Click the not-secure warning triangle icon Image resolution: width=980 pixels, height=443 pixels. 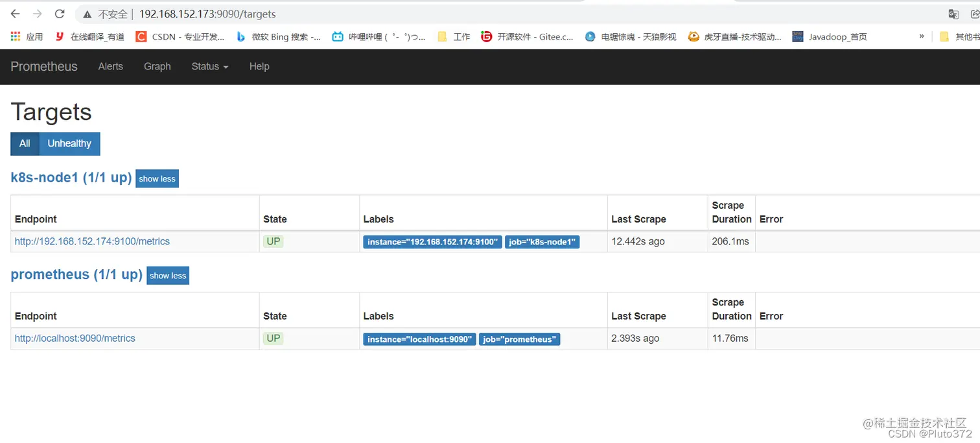[87, 14]
